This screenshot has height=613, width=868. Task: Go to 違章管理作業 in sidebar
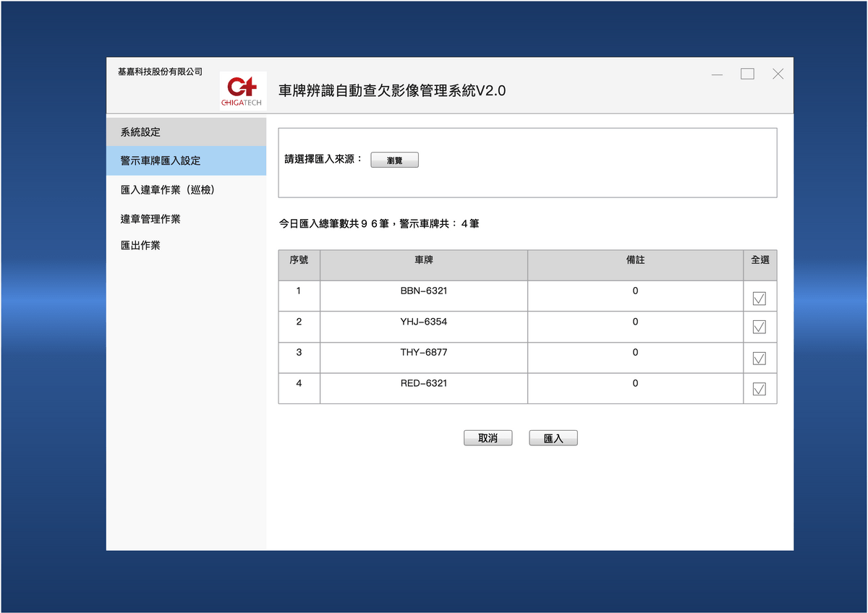(150, 219)
